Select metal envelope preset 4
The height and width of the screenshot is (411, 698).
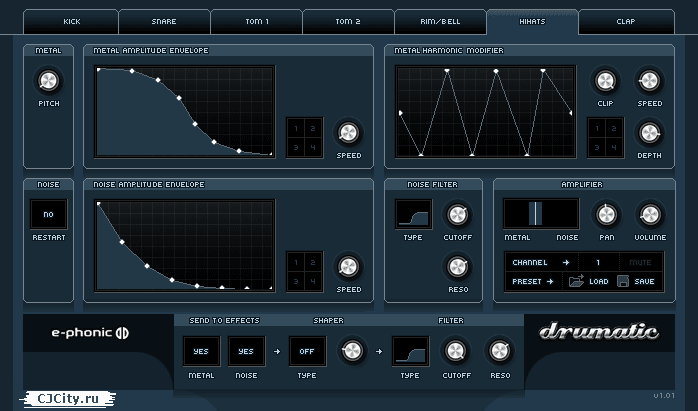(313, 147)
